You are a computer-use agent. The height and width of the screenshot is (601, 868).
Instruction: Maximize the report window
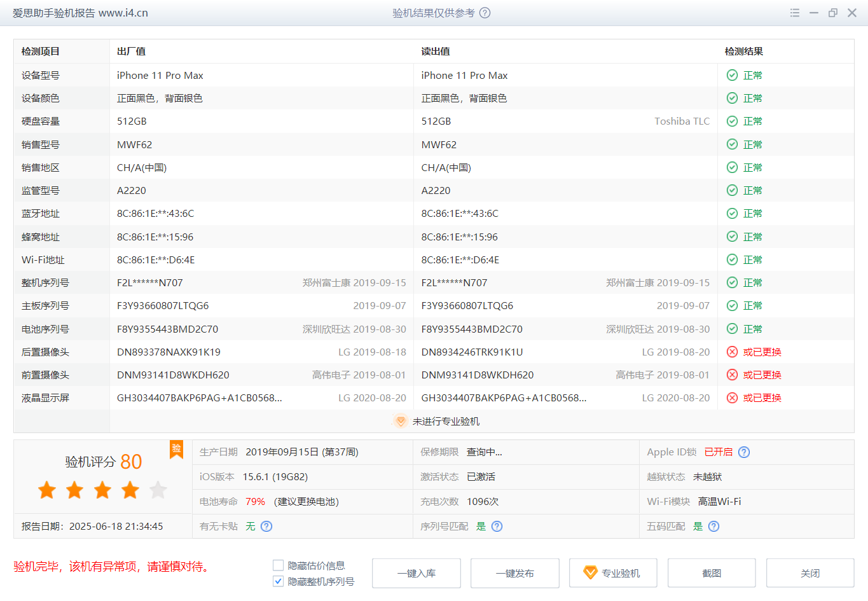coord(833,13)
